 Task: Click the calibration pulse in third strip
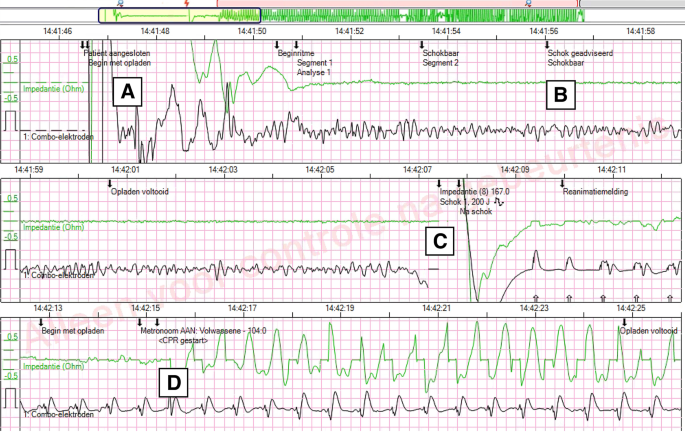[x=10, y=398]
